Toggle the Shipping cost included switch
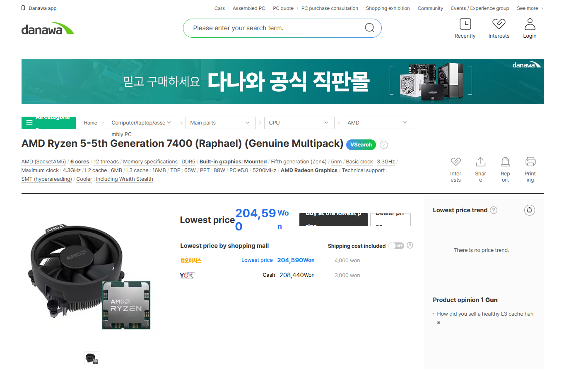The image size is (588, 369). (x=396, y=246)
